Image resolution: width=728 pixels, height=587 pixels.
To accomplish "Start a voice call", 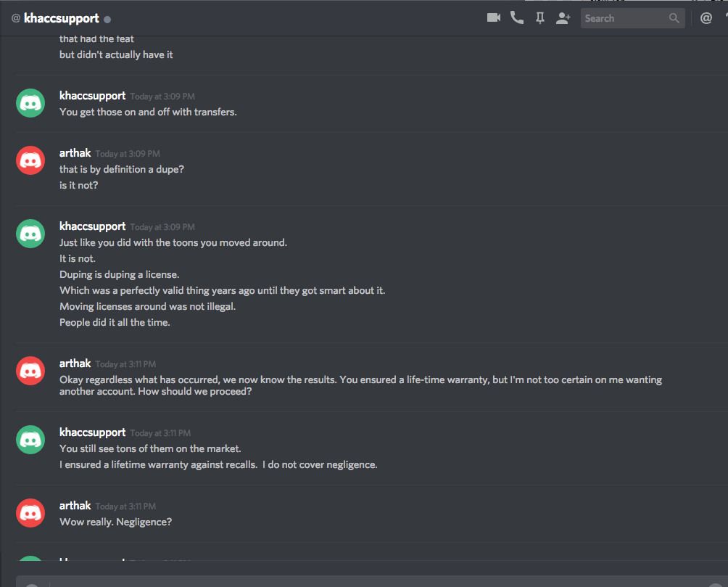I will point(517,18).
